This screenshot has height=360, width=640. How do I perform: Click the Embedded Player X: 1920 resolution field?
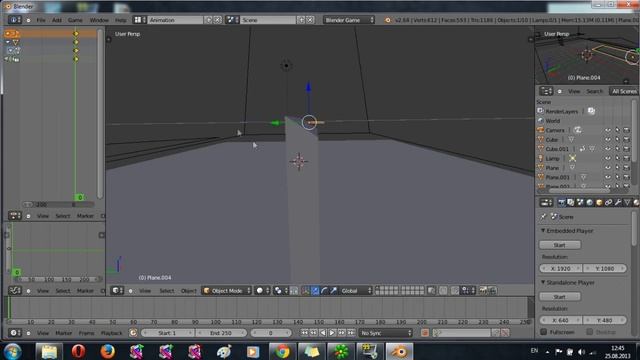click(x=560, y=269)
